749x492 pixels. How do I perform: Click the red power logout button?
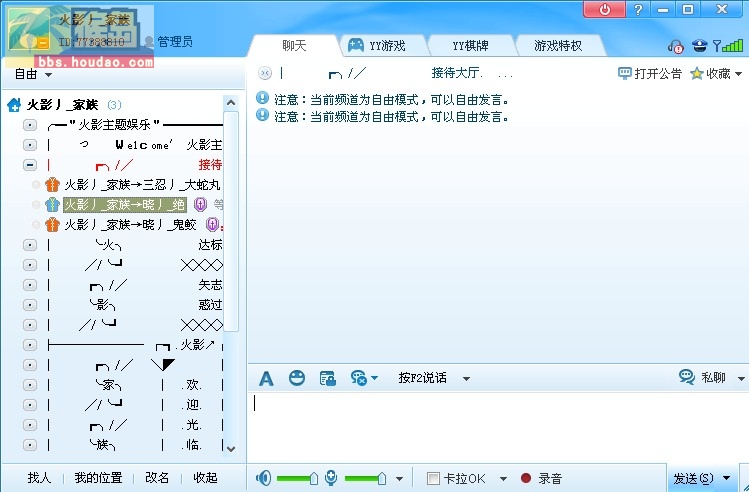pyautogui.click(x=605, y=9)
